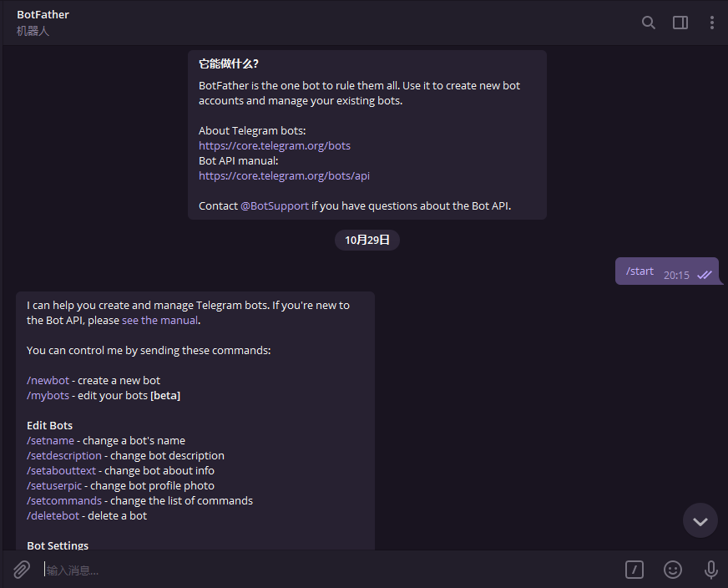
Task: Click the /setname command
Action: pyautogui.click(x=50, y=440)
